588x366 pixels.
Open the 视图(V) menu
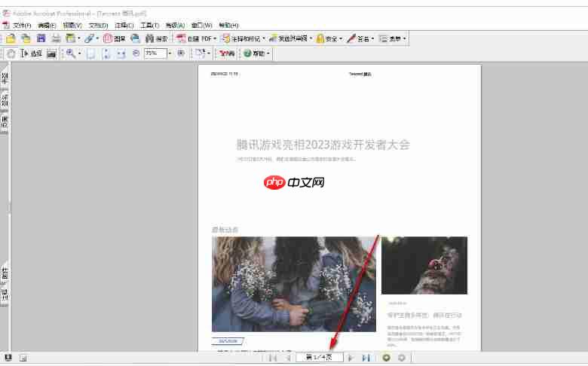[x=72, y=26]
